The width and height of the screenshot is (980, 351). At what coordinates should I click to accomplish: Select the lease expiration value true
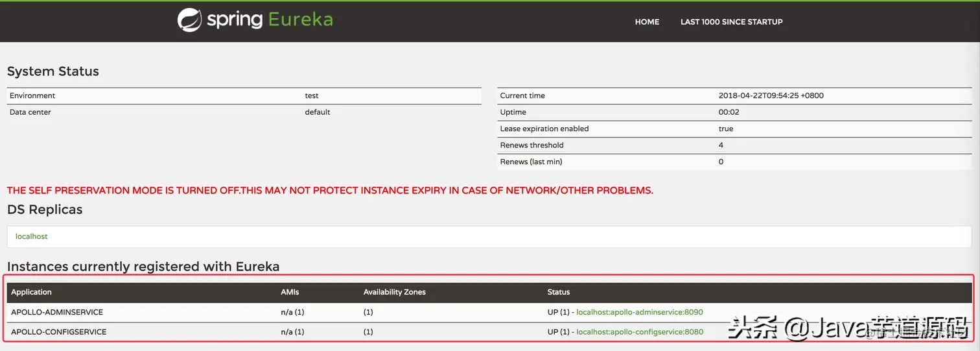pyautogui.click(x=726, y=128)
